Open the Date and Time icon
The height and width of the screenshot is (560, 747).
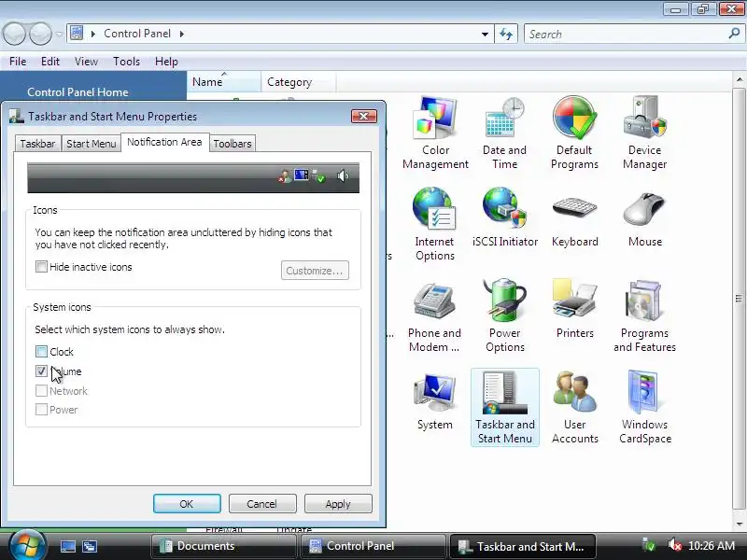[x=504, y=133]
